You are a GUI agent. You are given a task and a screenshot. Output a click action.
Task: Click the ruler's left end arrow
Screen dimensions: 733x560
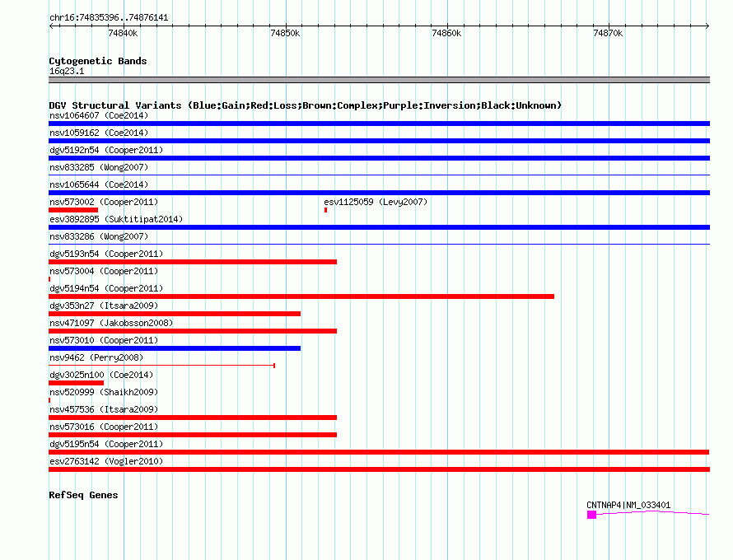(x=51, y=26)
